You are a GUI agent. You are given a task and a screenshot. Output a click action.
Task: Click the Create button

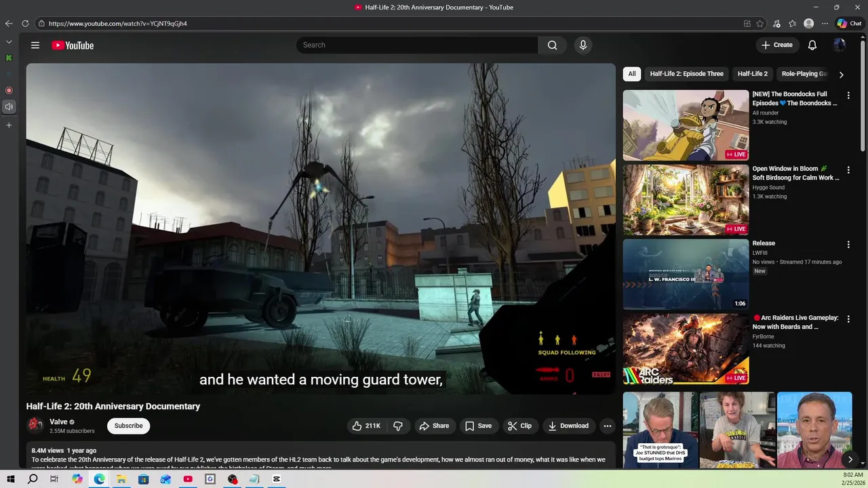pyautogui.click(x=777, y=45)
